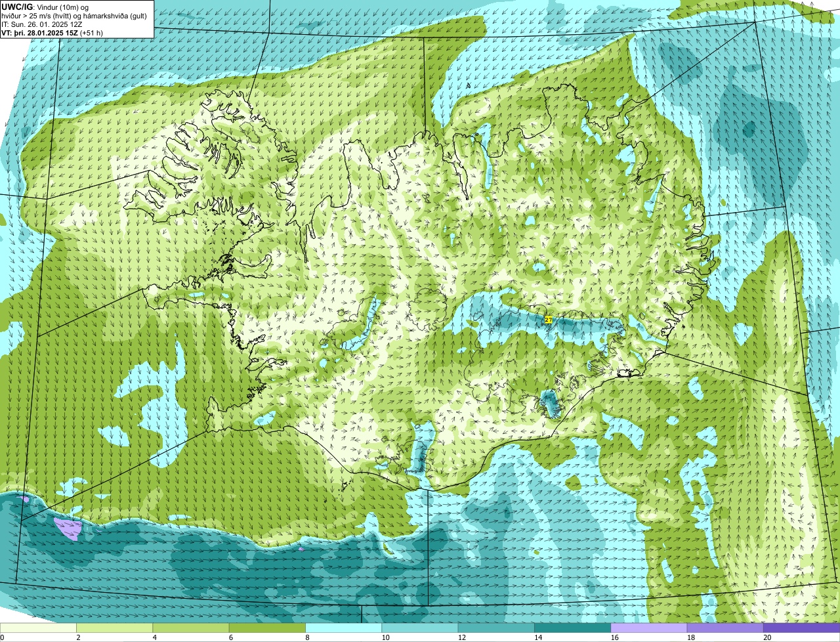840x642 pixels.
Task: Click the yellow 27 max gust marker
Action: click(x=548, y=320)
